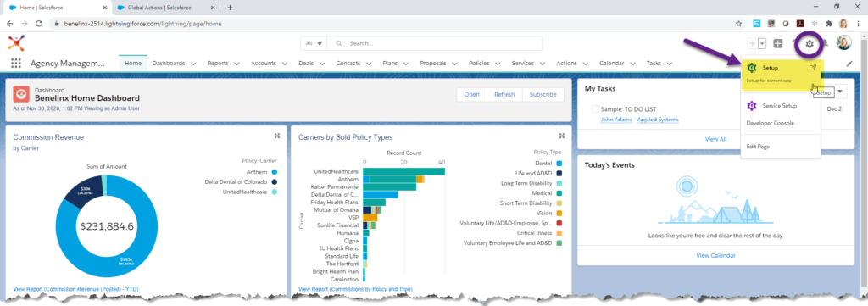Expand the Carriers by Sold Policy Types chart
The height and width of the screenshot is (306, 868).
coord(562,136)
